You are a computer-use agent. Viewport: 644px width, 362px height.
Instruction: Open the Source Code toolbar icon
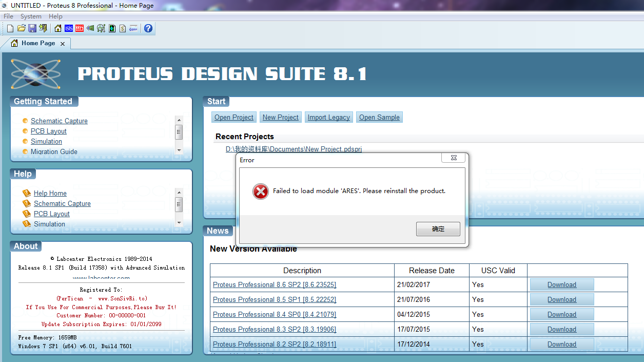(x=133, y=28)
